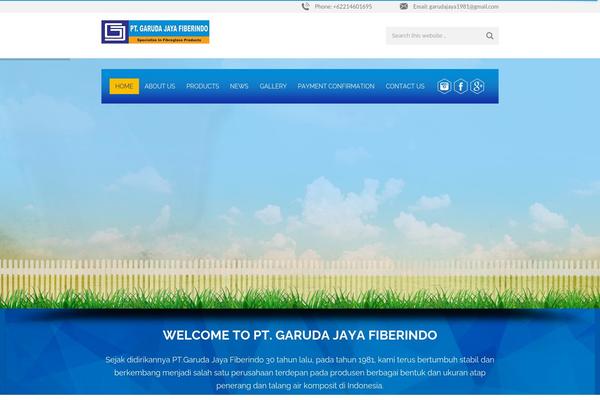Open the CONTACT US page

point(405,86)
